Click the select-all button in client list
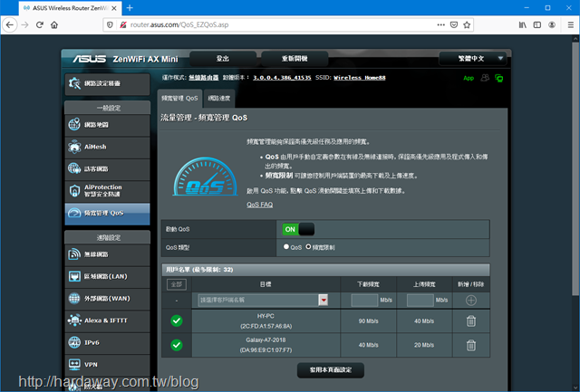The image size is (580, 392). click(177, 284)
